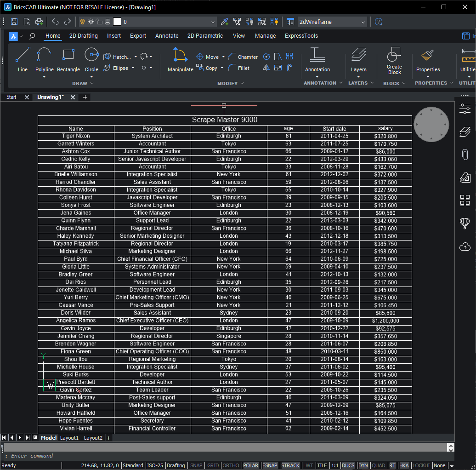This screenshot has width=476, height=470.
Task: Click the Hatch tool
Action: coord(118,57)
